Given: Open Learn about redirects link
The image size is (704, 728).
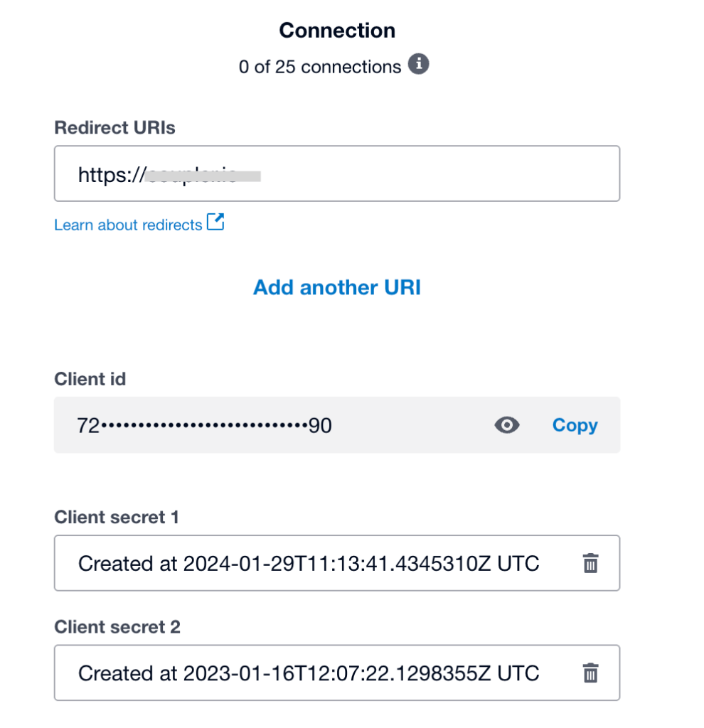Looking at the screenshot, I should click(128, 225).
